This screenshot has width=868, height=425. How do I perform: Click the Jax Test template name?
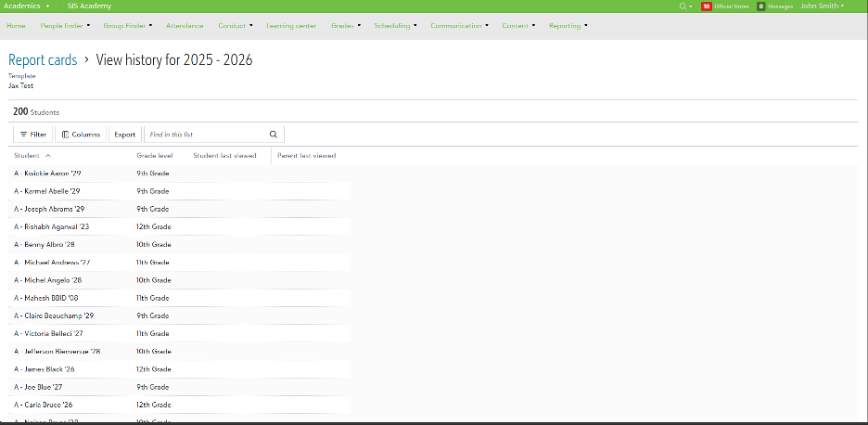point(21,86)
